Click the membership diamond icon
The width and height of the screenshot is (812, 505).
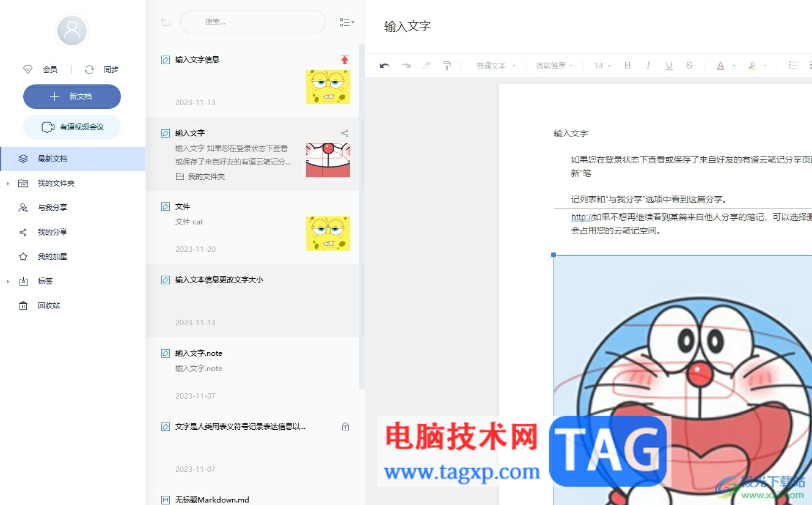tap(27, 70)
